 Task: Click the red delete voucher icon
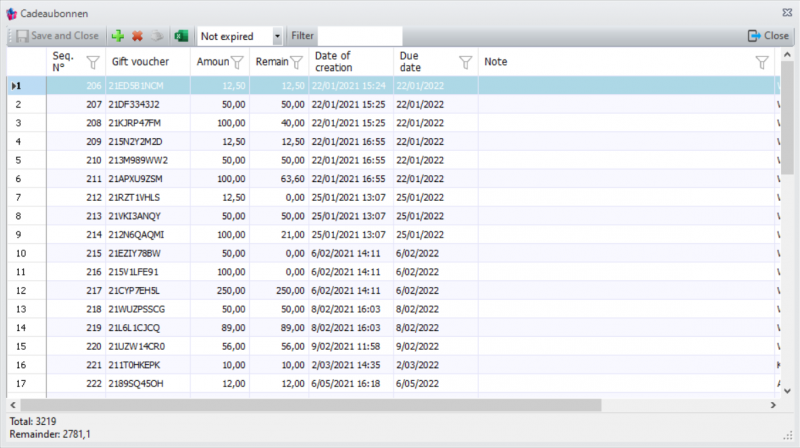click(x=137, y=36)
